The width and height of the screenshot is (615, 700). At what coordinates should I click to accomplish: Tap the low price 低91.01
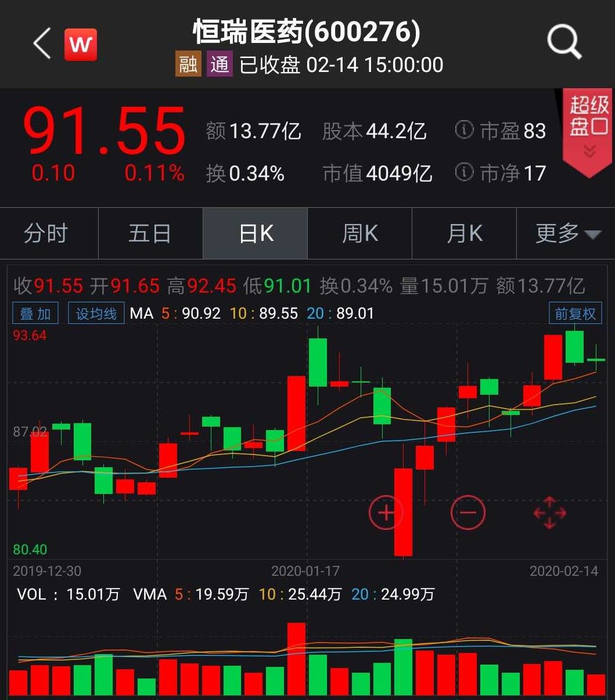(278, 286)
